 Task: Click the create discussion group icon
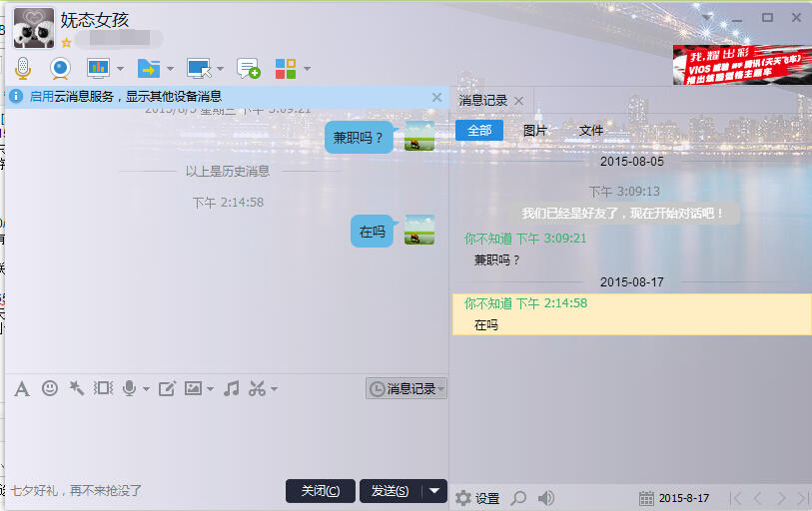point(248,68)
